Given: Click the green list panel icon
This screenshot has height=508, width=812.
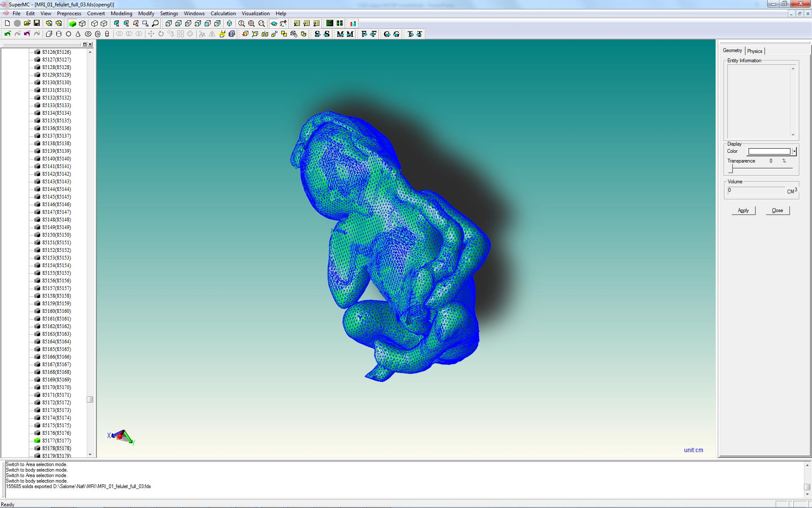Looking at the screenshot, I should (330, 23).
